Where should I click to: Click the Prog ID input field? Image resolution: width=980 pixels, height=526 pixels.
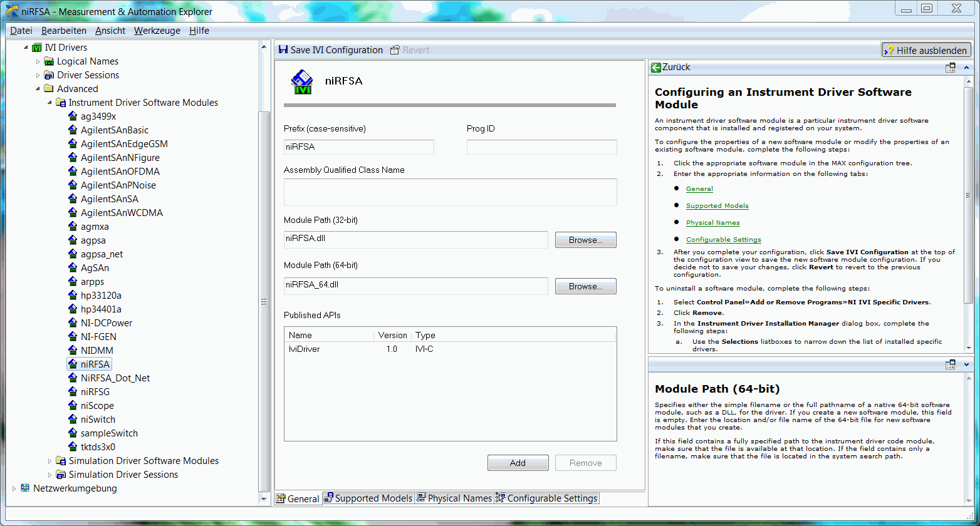click(542, 147)
